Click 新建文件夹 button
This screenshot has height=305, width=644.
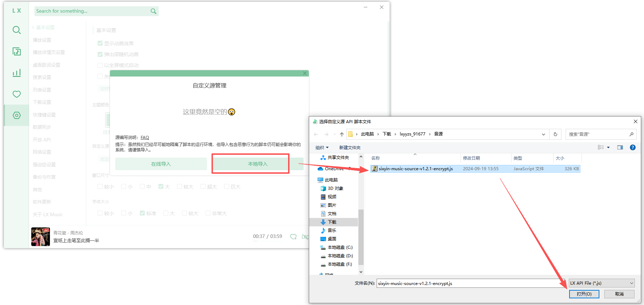click(x=350, y=147)
